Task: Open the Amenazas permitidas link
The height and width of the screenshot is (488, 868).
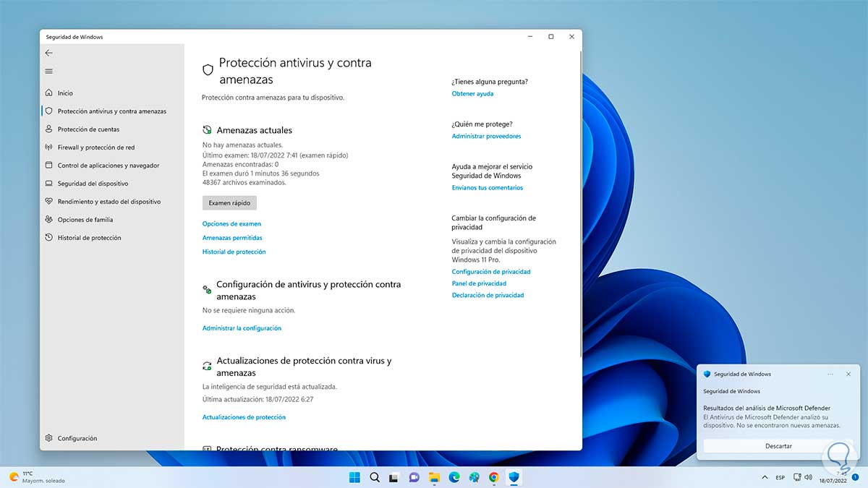Action: coord(232,238)
